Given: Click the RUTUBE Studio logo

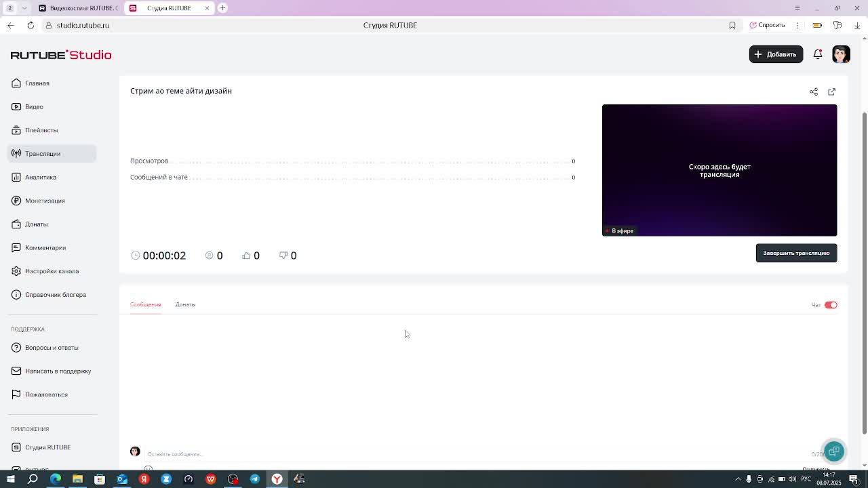Looking at the screenshot, I should point(61,55).
